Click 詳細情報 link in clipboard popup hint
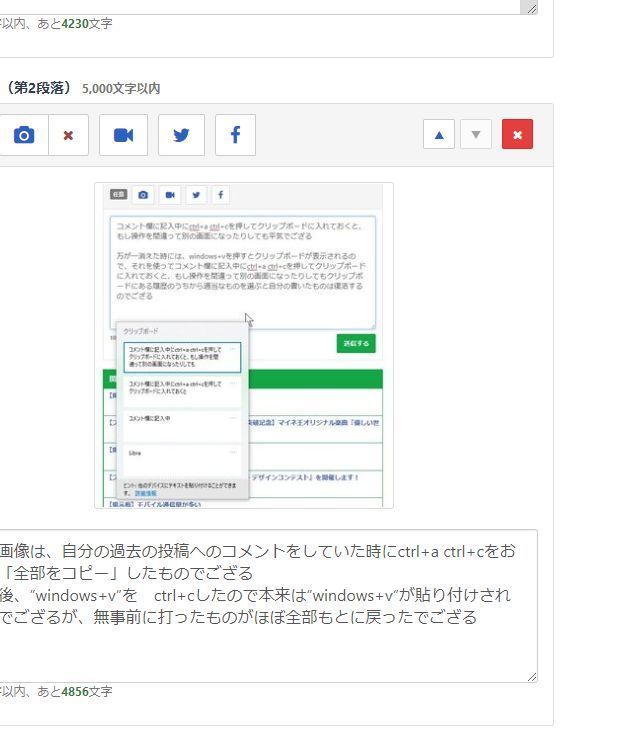 (x=146, y=494)
